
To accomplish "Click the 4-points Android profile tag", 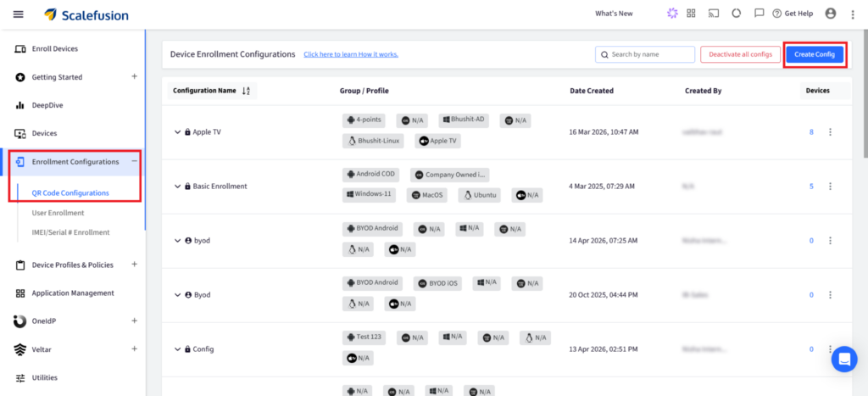I will pos(364,120).
